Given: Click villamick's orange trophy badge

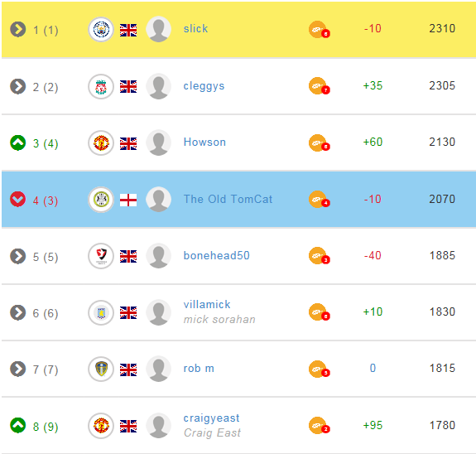Looking at the screenshot, I should pyautogui.click(x=319, y=312).
